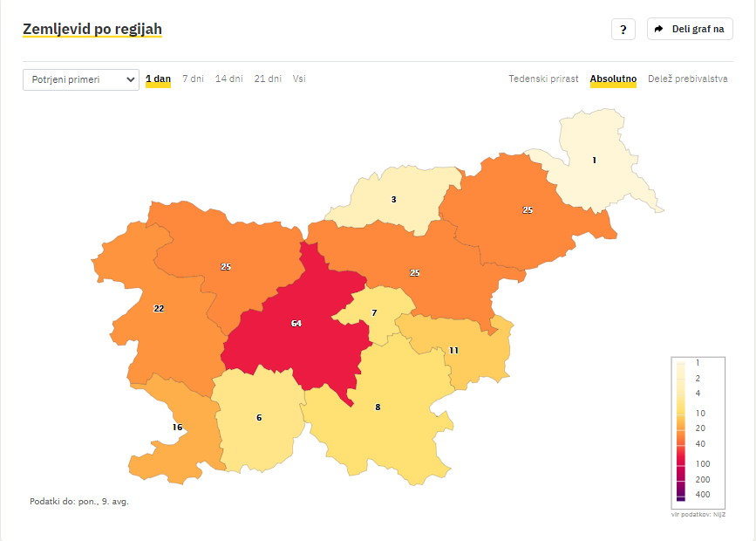Switch to Tedenski prirast view
The height and width of the screenshot is (541, 756).
(x=543, y=79)
